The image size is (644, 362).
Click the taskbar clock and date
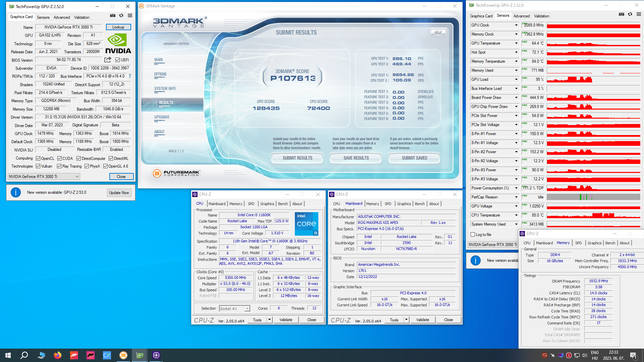(613, 355)
